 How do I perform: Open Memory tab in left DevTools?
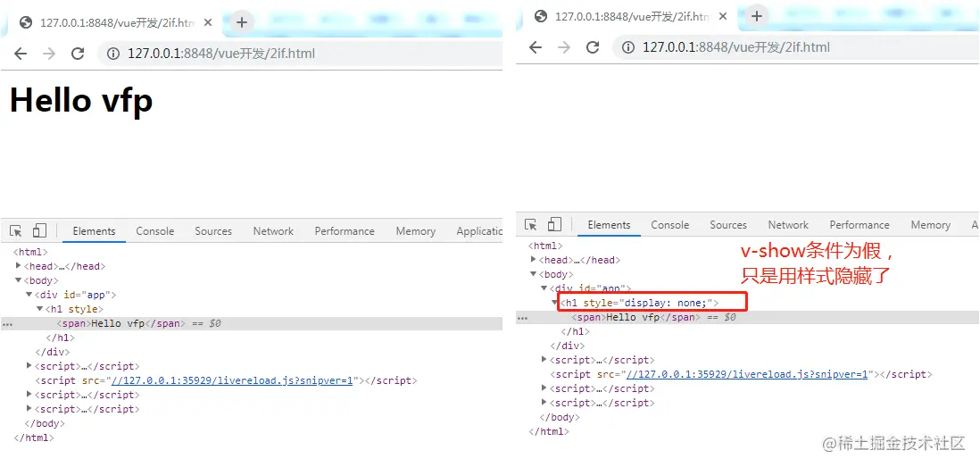416,230
